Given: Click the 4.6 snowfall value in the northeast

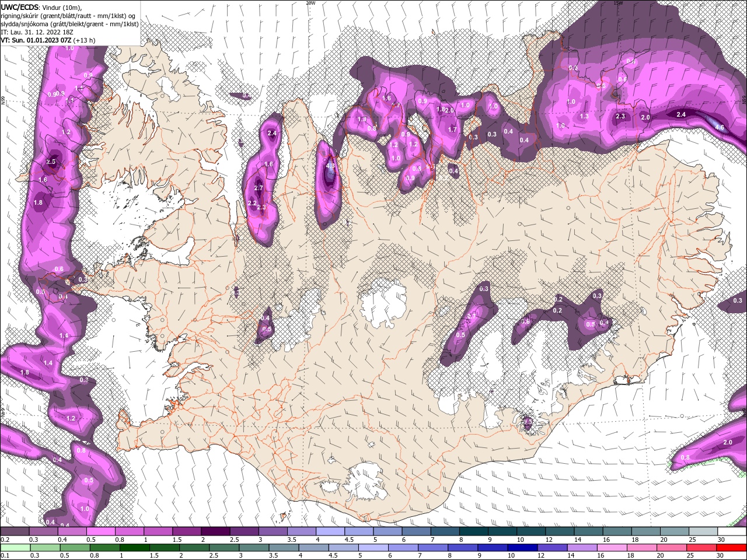Looking at the screenshot, I should pos(720,127).
